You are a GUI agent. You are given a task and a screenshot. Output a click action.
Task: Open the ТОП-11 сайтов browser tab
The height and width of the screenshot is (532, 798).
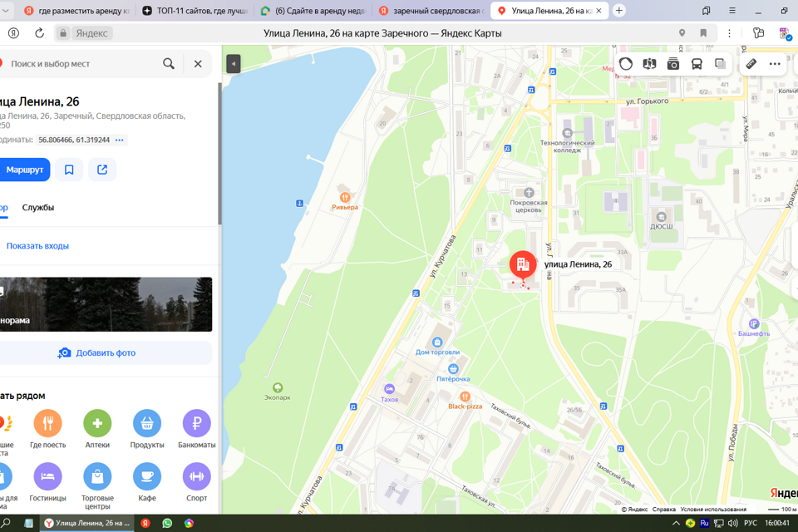coord(195,11)
